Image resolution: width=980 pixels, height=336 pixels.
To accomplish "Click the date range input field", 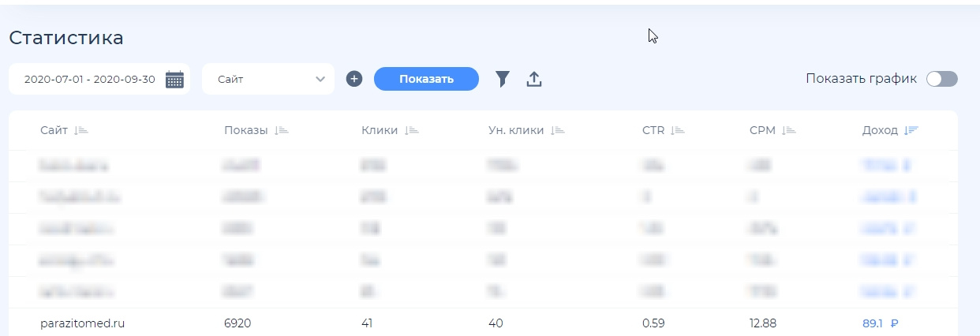I will 89,79.
